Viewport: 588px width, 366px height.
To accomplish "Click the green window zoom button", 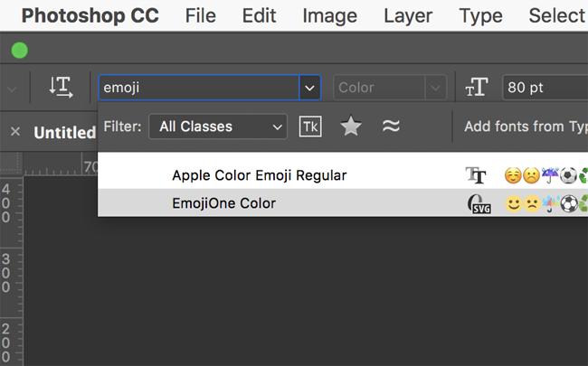I will [x=19, y=51].
